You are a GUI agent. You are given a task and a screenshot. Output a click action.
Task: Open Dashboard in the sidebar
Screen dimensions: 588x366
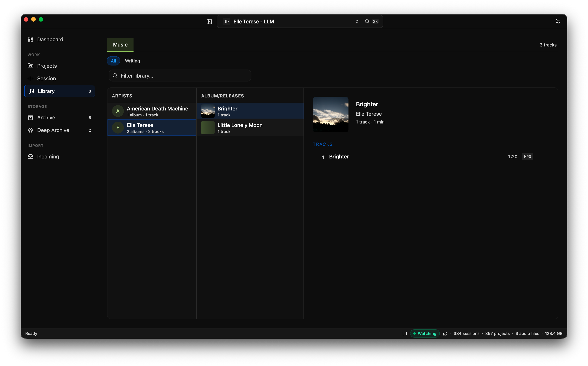59,39
